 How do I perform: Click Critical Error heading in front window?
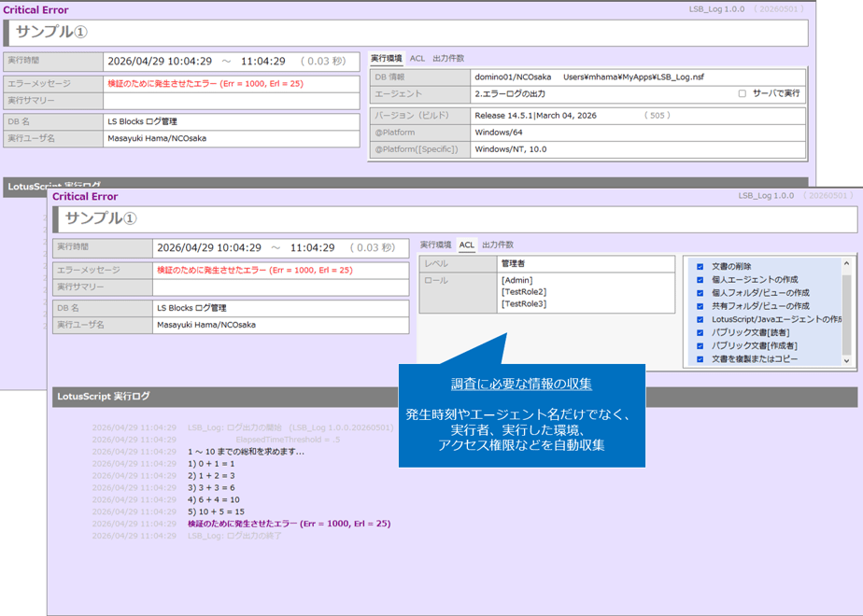point(85,196)
